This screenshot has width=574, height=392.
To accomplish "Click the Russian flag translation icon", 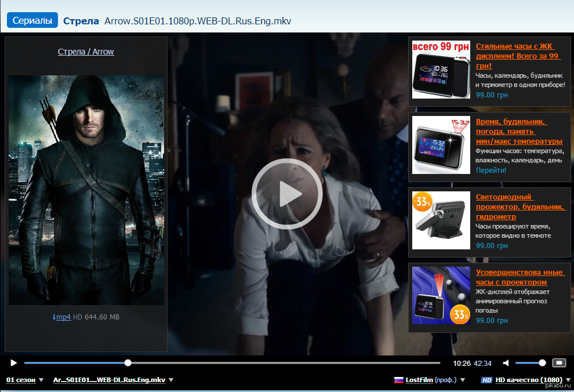I will click(398, 380).
